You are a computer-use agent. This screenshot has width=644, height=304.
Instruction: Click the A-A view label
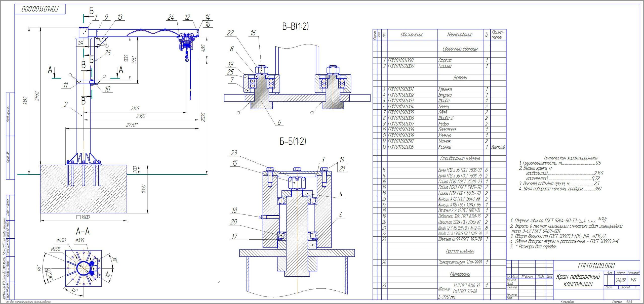83,231
